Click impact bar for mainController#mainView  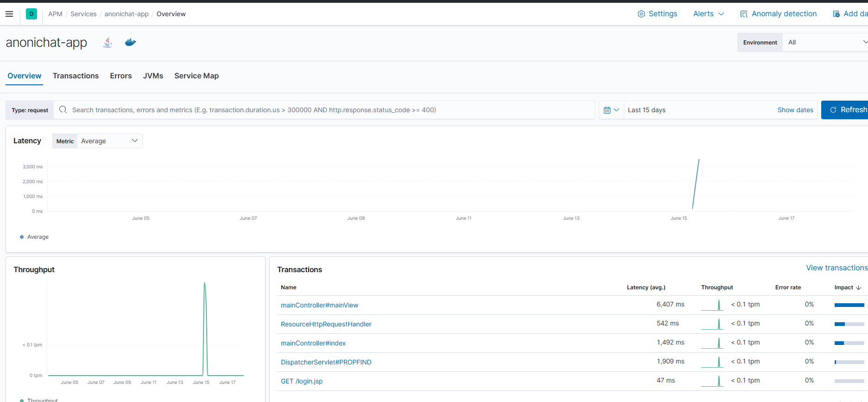pyautogui.click(x=849, y=305)
